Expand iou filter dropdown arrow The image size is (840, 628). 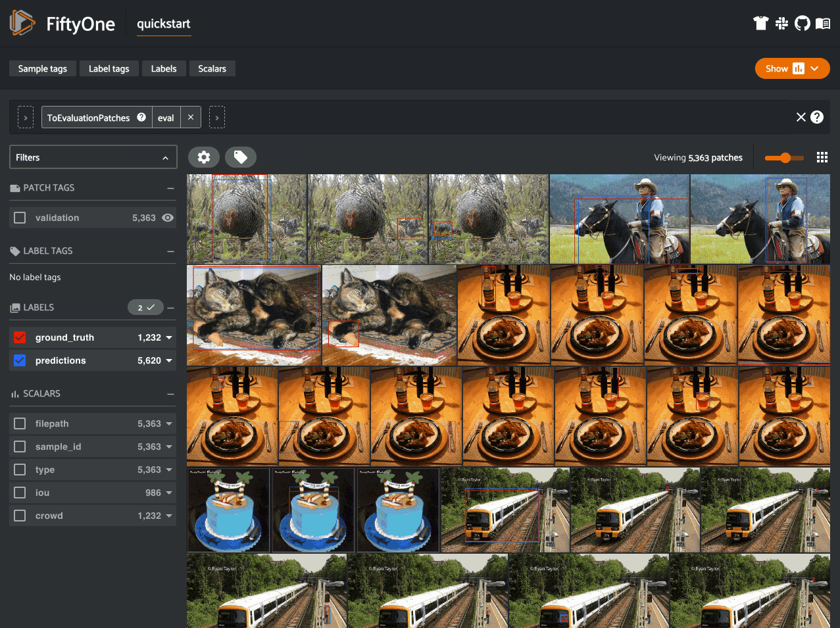tap(169, 493)
